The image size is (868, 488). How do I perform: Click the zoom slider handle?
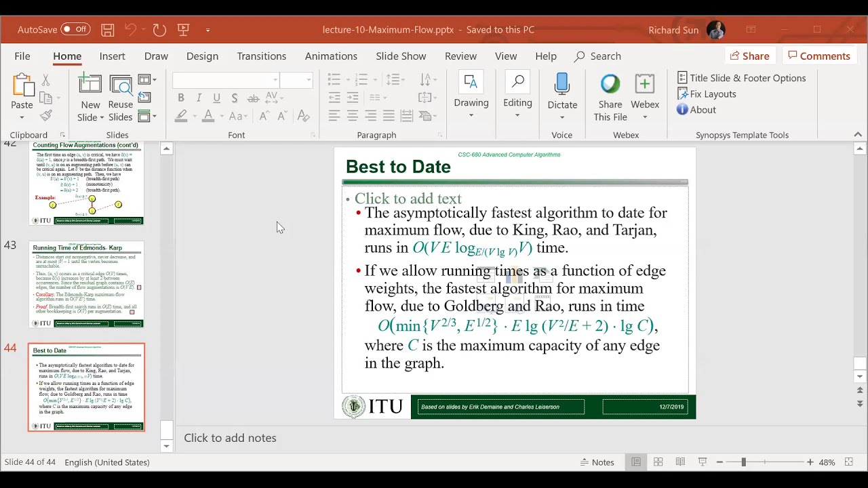click(743, 462)
